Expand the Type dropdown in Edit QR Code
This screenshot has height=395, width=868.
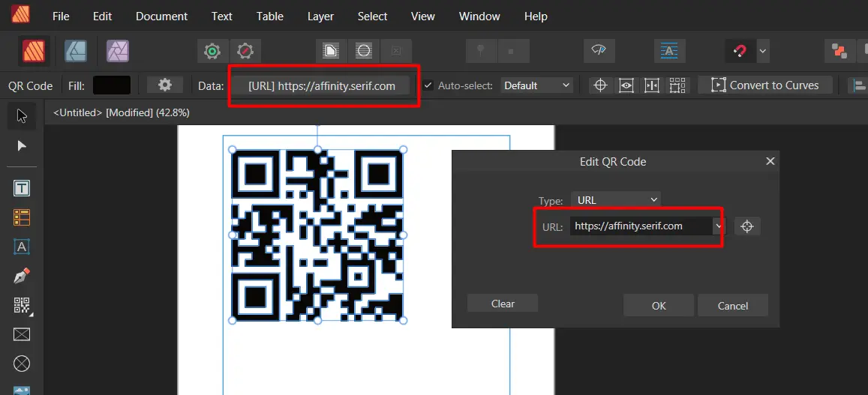click(x=615, y=200)
